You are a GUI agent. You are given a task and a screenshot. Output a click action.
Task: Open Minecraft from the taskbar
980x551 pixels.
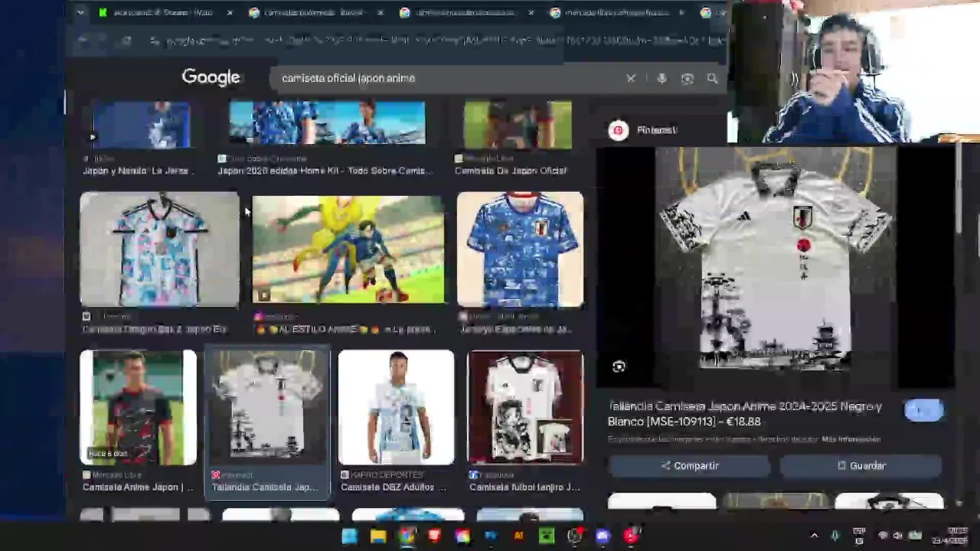(547, 536)
